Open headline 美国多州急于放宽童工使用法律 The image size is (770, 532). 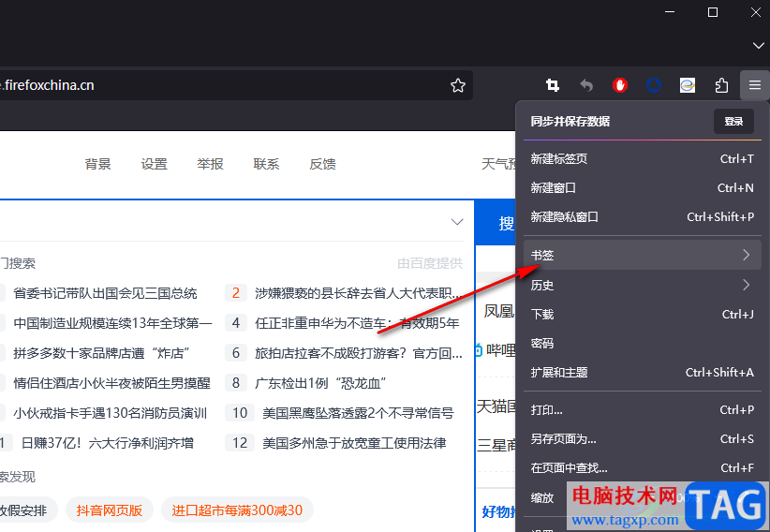[x=354, y=443]
